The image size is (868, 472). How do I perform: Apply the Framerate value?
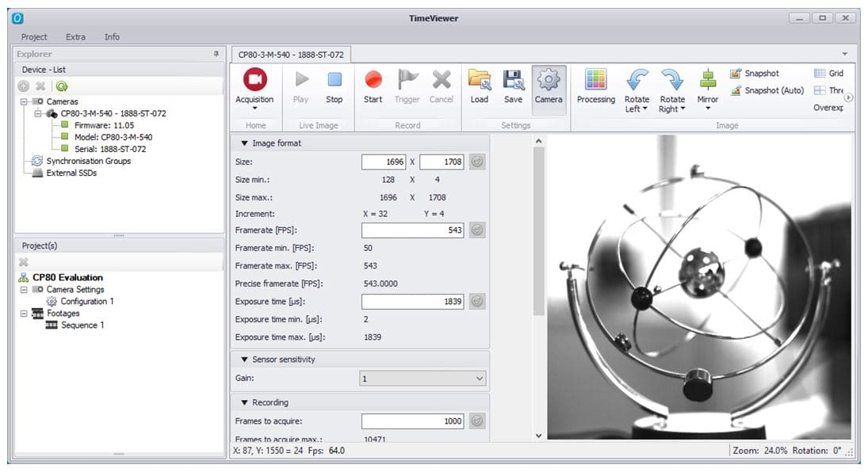point(477,230)
